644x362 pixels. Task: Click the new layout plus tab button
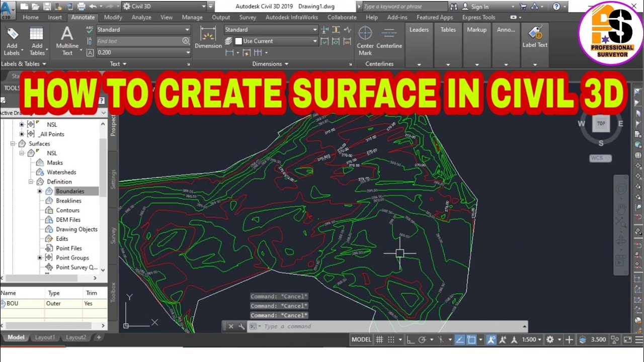point(99,337)
